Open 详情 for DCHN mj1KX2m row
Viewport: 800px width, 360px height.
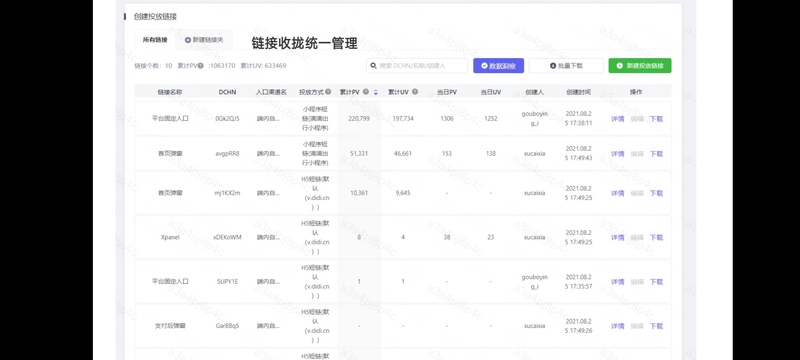tap(617, 193)
